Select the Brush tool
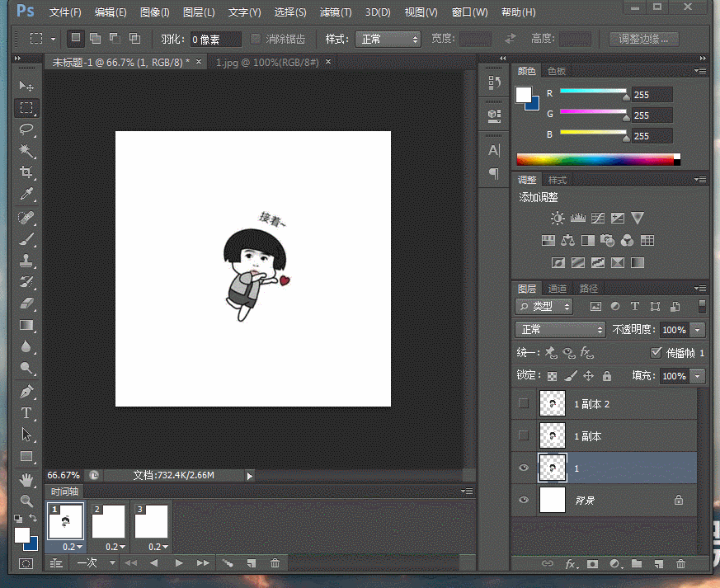720x588 pixels. (x=26, y=239)
